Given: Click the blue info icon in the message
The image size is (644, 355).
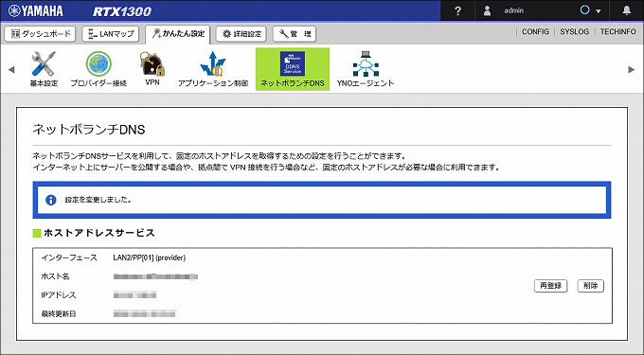Looking at the screenshot, I should [51, 200].
